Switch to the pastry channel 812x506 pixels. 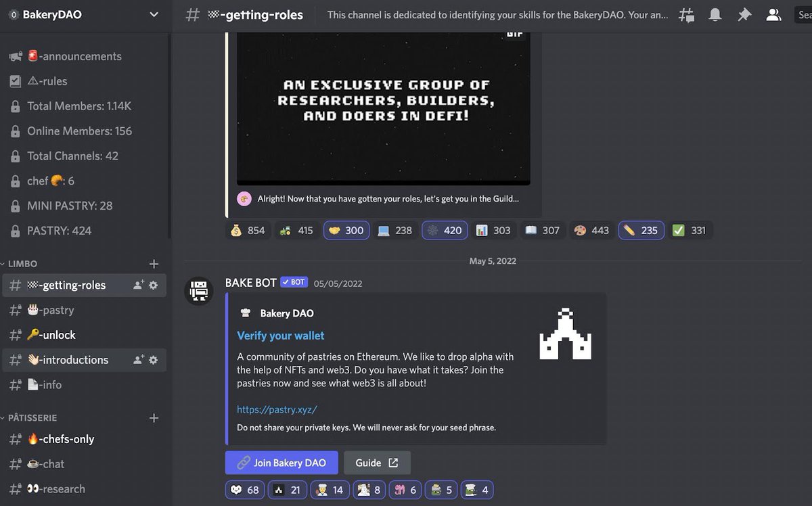[x=85, y=310]
